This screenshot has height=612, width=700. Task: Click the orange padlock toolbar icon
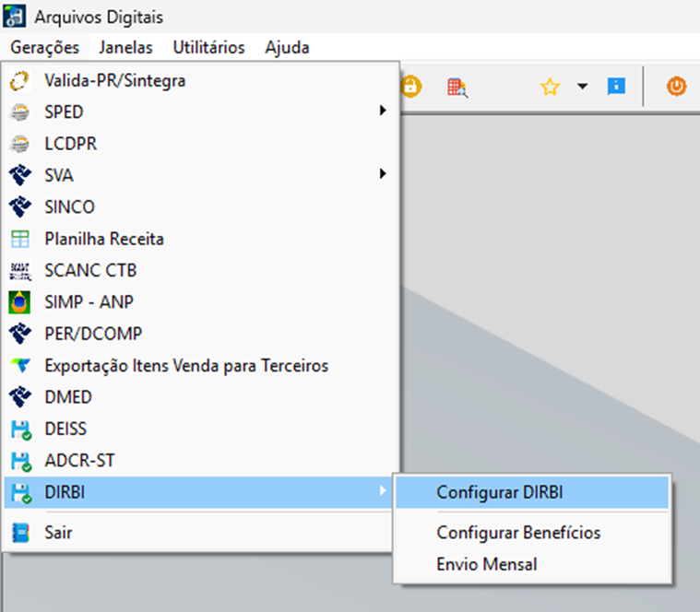click(410, 86)
